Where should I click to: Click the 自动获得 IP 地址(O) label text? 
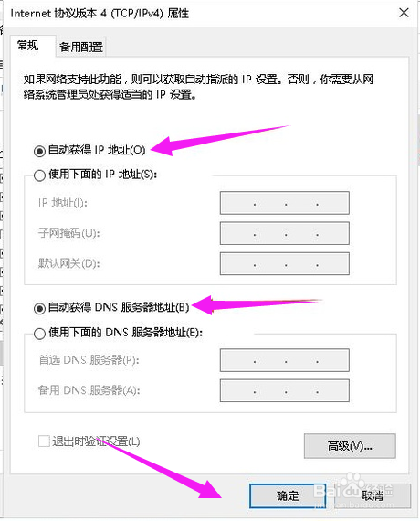click(97, 150)
